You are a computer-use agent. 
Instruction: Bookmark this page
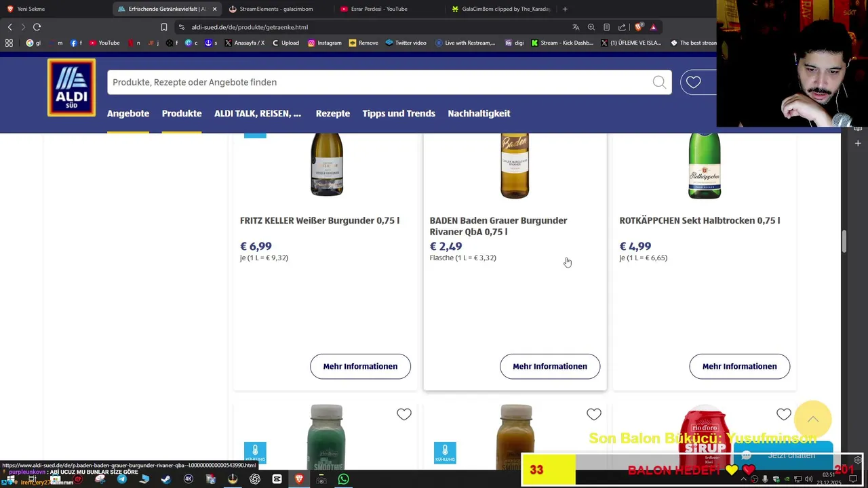[x=163, y=27]
